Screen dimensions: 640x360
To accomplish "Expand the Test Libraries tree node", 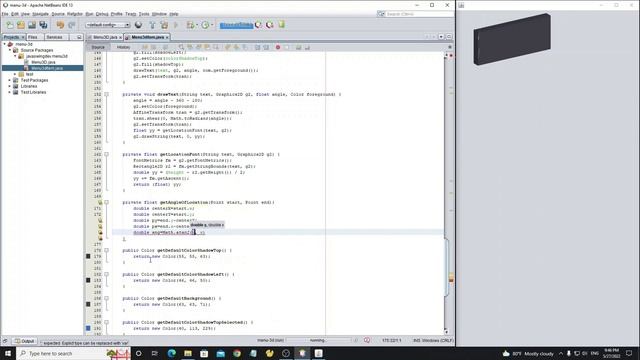I will coord(10,92).
